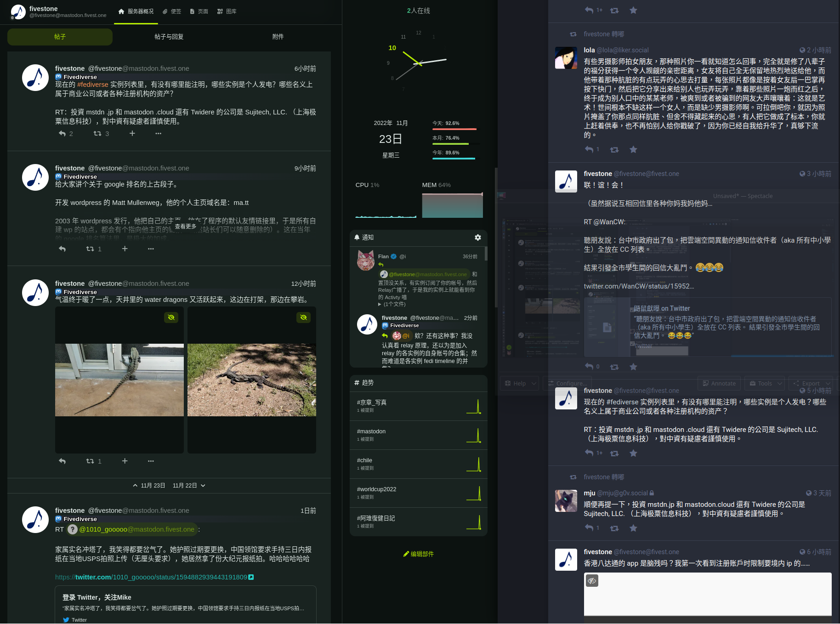
Task: Open the 图库 gallery tab
Action: 227,11
